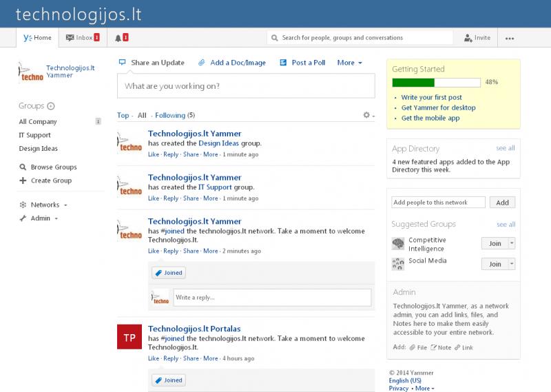Screen dimensions: 551x392
Task: Click the Post a Poll icon
Action: pos(283,63)
